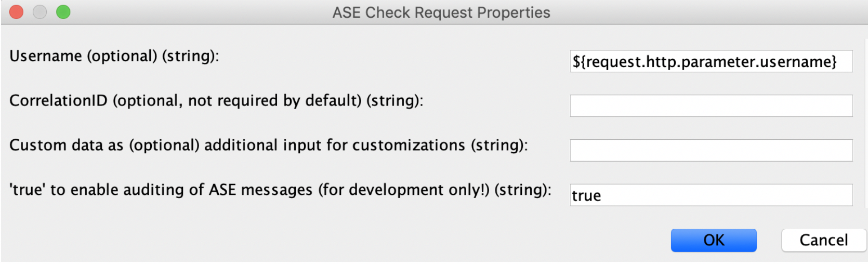Click into the empty CorrelationID text field
The height and width of the screenshot is (264, 868).
711,106
